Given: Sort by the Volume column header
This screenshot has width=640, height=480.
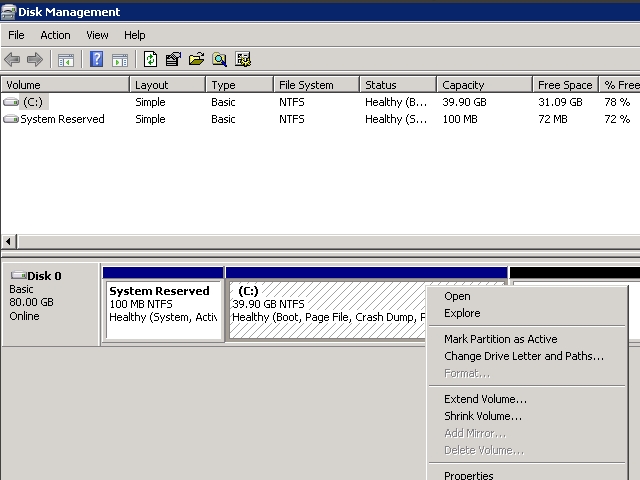Looking at the screenshot, I should (x=65, y=84).
